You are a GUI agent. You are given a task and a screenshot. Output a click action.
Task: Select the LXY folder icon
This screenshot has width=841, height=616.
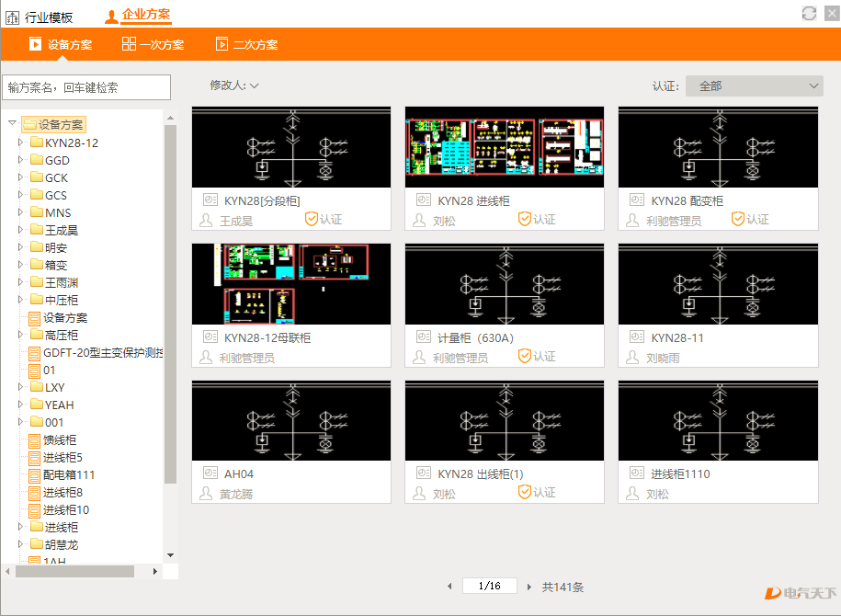click(x=37, y=387)
